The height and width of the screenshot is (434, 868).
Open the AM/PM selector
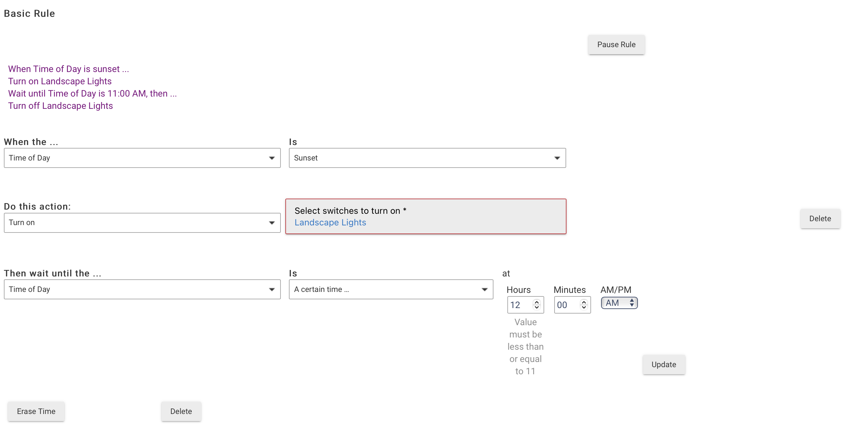pyautogui.click(x=619, y=303)
